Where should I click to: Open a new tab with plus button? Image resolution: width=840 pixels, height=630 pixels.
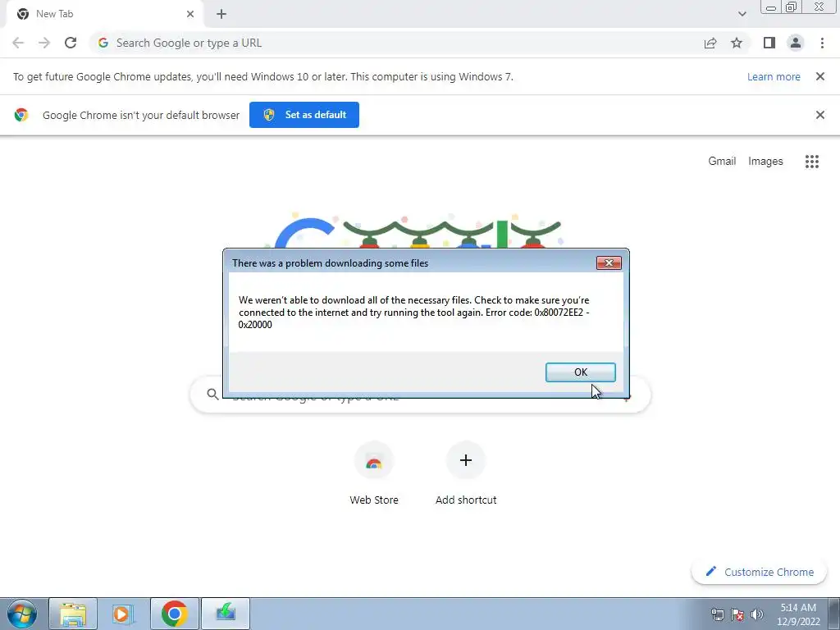point(221,14)
